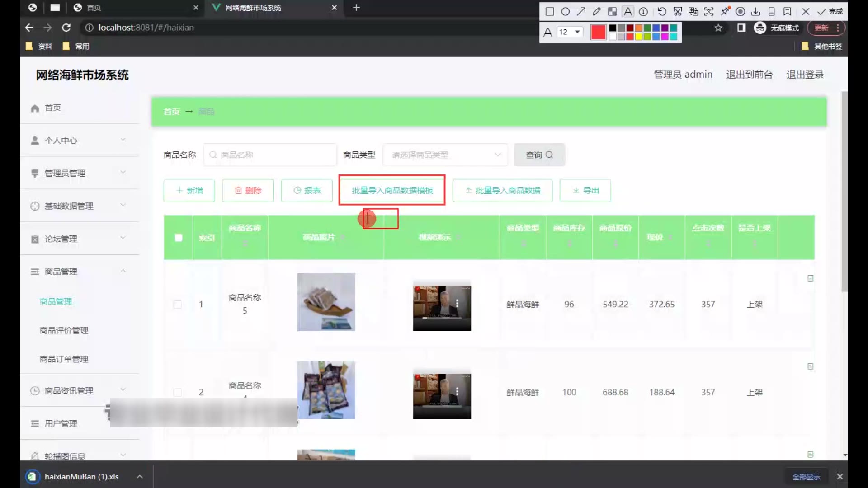The image size is (868, 488).
Task: Click the 商品名称 search input field
Action: 270,155
